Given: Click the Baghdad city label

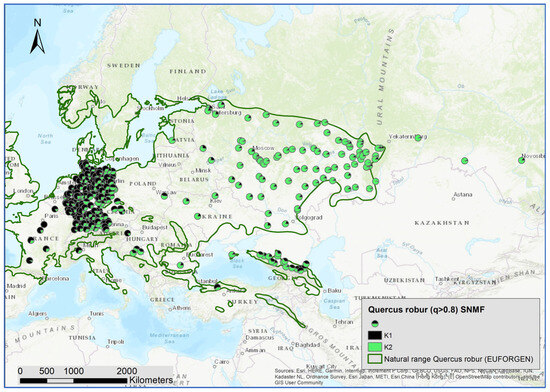Looking at the screenshot, I should tap(308, 345).
